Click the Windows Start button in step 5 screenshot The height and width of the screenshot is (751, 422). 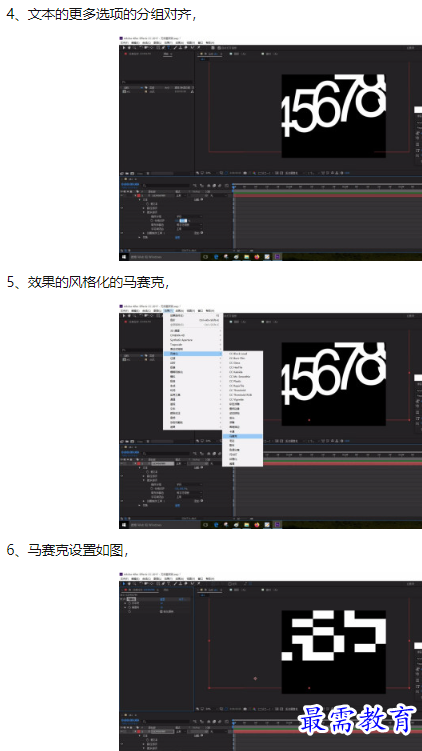(x=124, y=525)
